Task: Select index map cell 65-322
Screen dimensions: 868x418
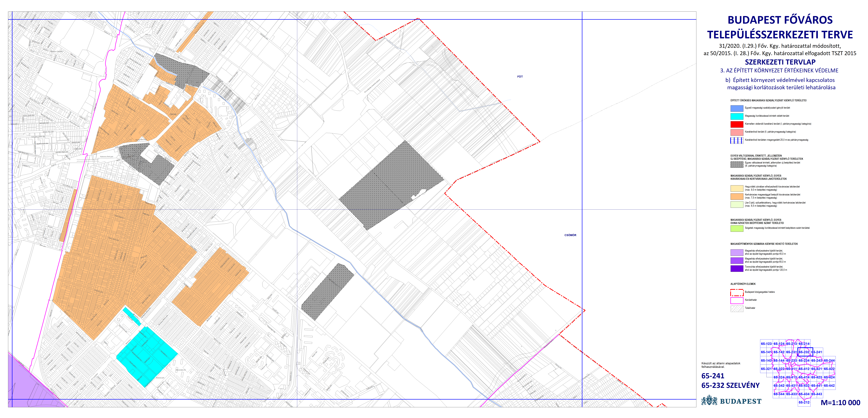Action: coord(779,369)
